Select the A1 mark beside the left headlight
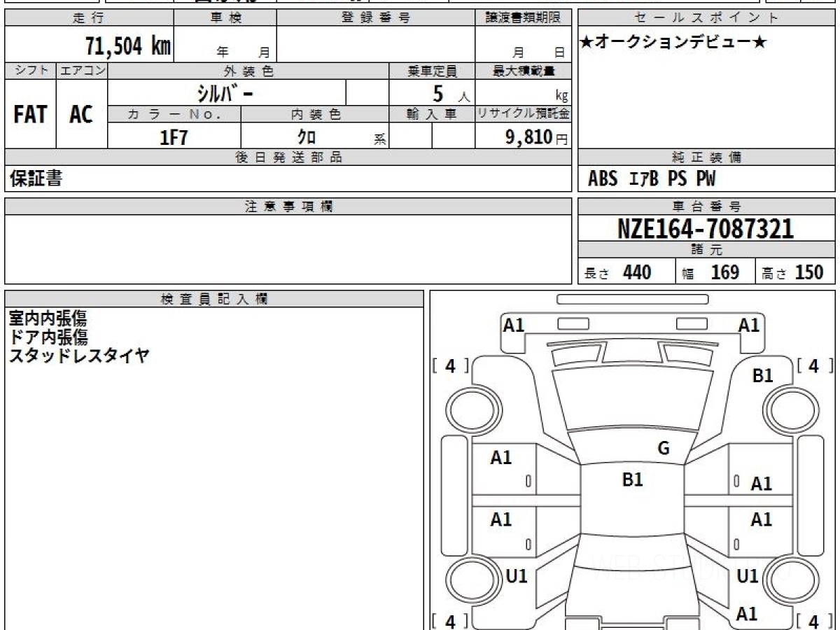 [514, 325]
